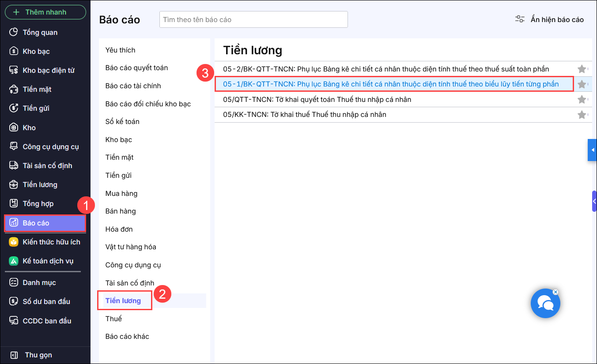Open Tài sản cố định truck icon

(x=14, y=165)
